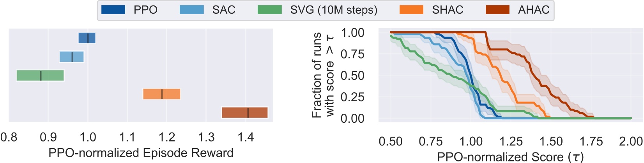Image resolution: width=644 pixels, height=163 pixels.
Task: Click the PPO-normalized Episode Reward axis title
Action: [x=141, y=153]
